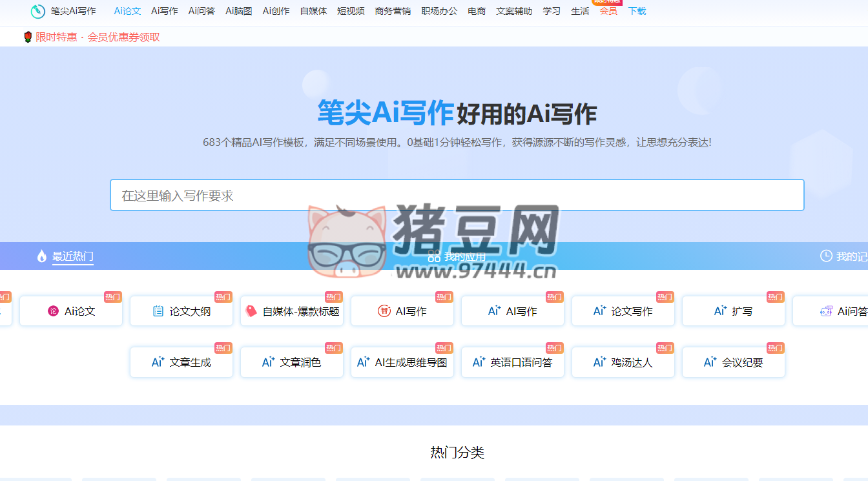Open the Ai问答 top navigation item
Image resolution: width=868 pixels, height=481 pixels.
click(x=202, y=11)
